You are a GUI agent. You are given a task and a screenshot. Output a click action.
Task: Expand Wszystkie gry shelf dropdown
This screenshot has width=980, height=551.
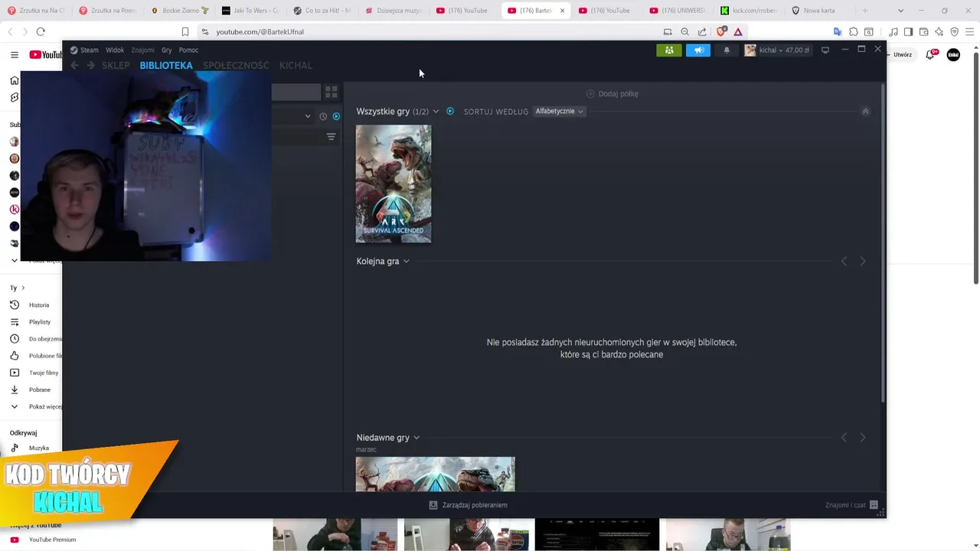tap(436, 112)
